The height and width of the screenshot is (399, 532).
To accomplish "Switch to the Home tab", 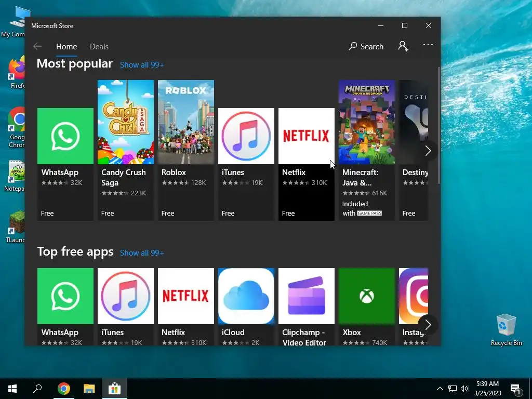I will (66, 46).
